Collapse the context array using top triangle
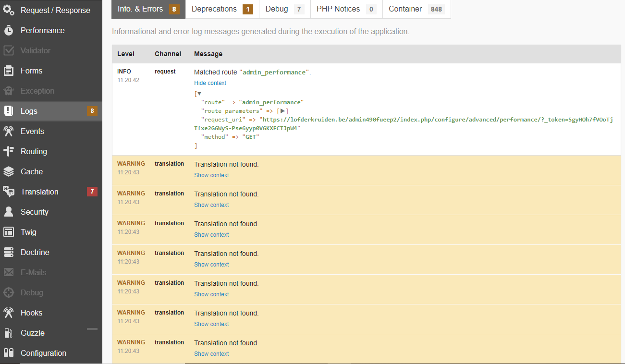Image resolution: width=625 pixels, height=364 pixels. [199, 94]
